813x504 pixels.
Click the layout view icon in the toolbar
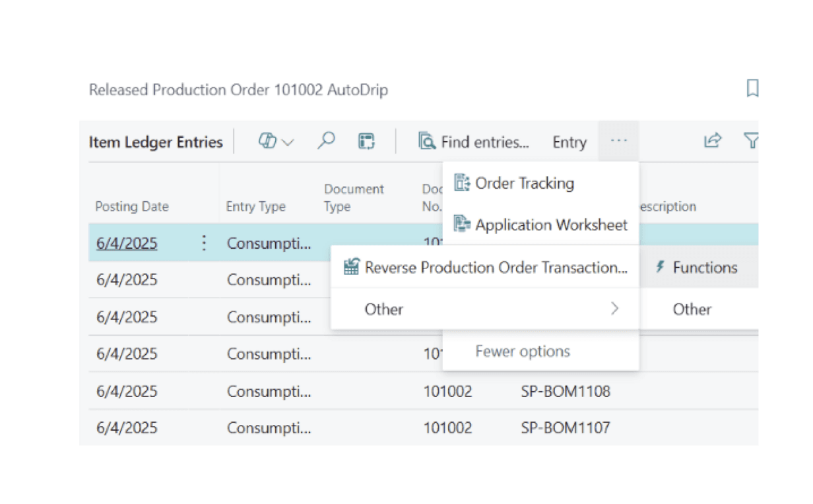(366, 141)
